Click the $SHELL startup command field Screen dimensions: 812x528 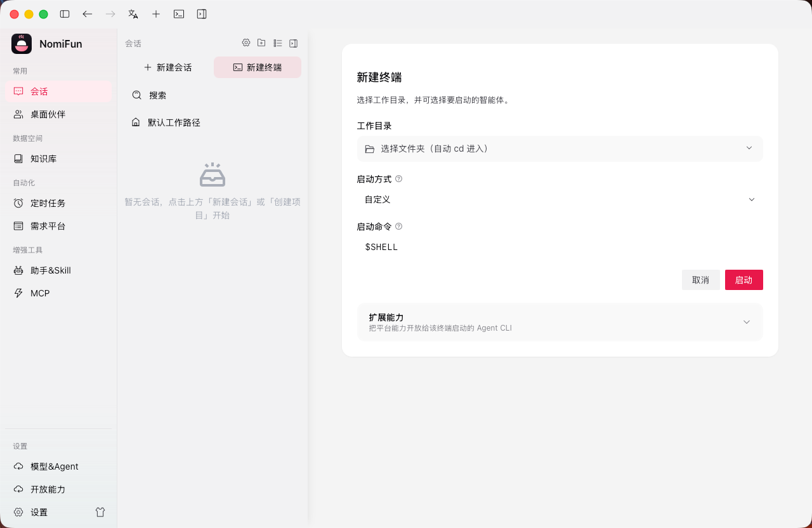tap(560, 247)
